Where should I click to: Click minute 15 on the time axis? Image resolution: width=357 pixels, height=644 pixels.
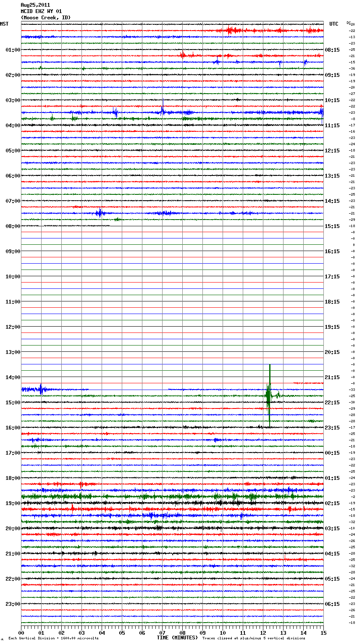[x=323, y=633]
